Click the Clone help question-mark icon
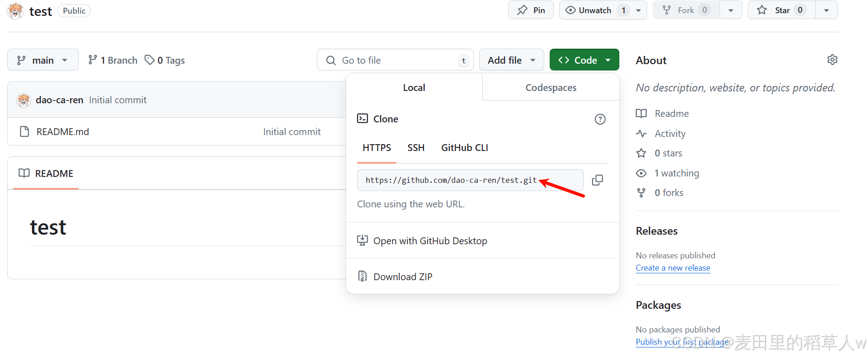 coord(600,119)
